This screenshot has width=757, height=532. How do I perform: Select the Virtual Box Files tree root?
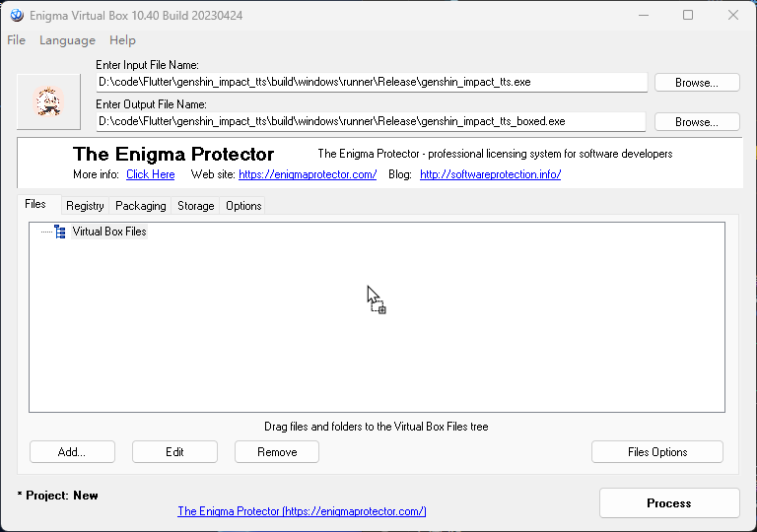[x=109, y=232]
